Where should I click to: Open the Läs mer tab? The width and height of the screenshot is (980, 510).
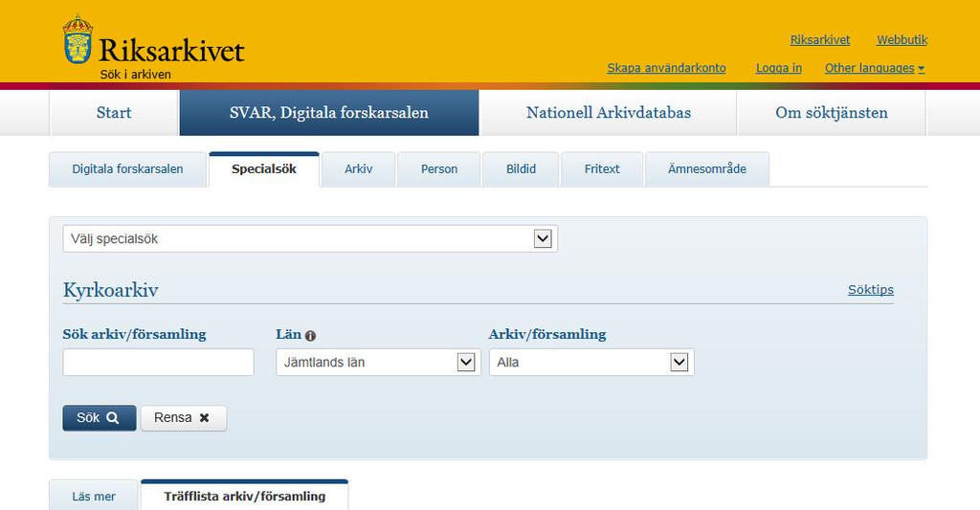(x=94, y=497)
